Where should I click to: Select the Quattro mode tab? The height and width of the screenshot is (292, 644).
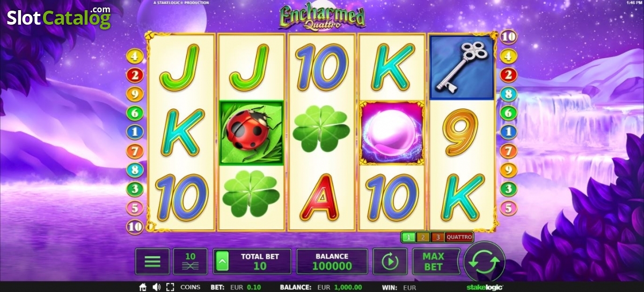459,237
